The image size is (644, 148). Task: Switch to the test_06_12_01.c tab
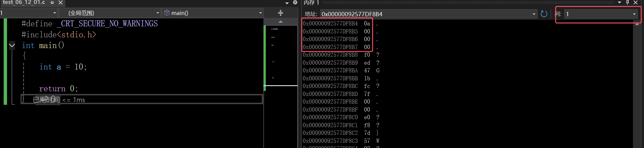pos(24,2)
